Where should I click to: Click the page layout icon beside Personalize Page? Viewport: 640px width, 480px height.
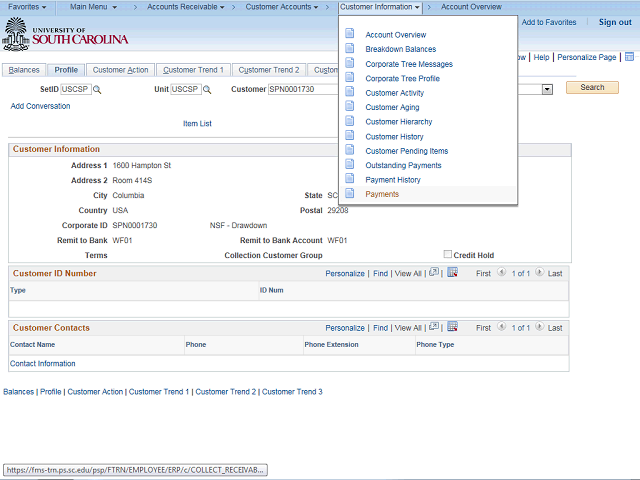629,57
